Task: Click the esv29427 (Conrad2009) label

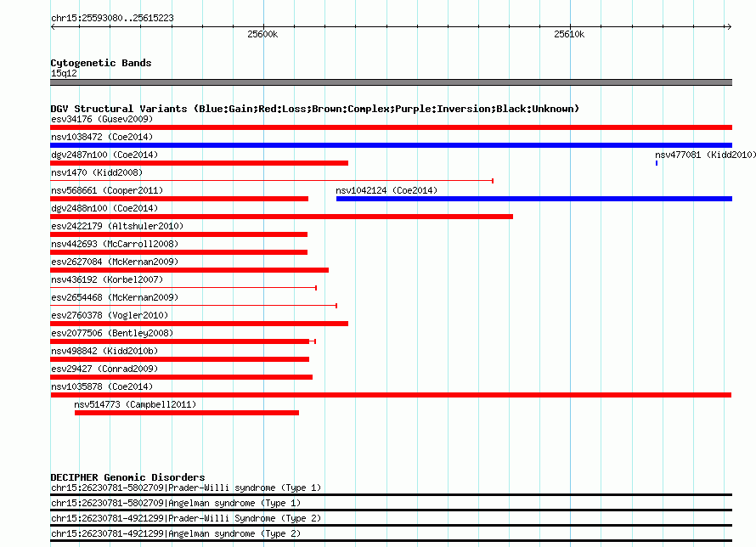Action: [x=104, y=369]
